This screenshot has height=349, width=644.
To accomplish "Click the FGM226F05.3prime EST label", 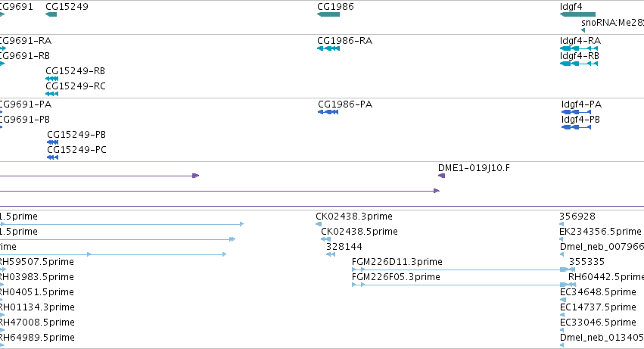I will coord(396,276).
